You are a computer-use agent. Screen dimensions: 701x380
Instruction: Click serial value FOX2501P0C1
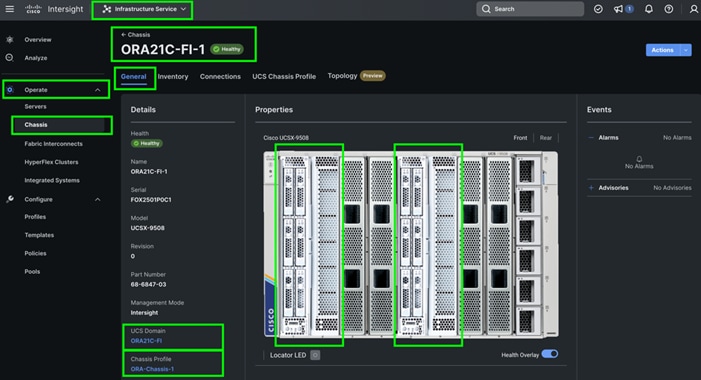[151, 200]
